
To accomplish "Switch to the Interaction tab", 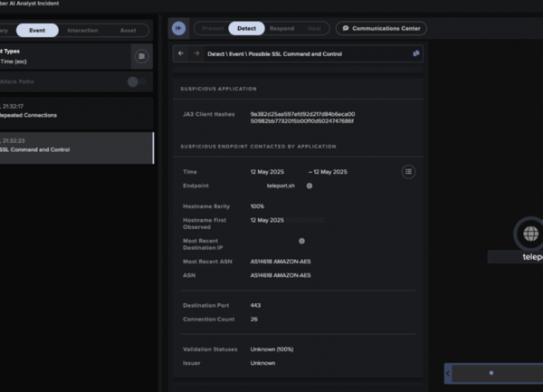I will (x=82, y=31).
